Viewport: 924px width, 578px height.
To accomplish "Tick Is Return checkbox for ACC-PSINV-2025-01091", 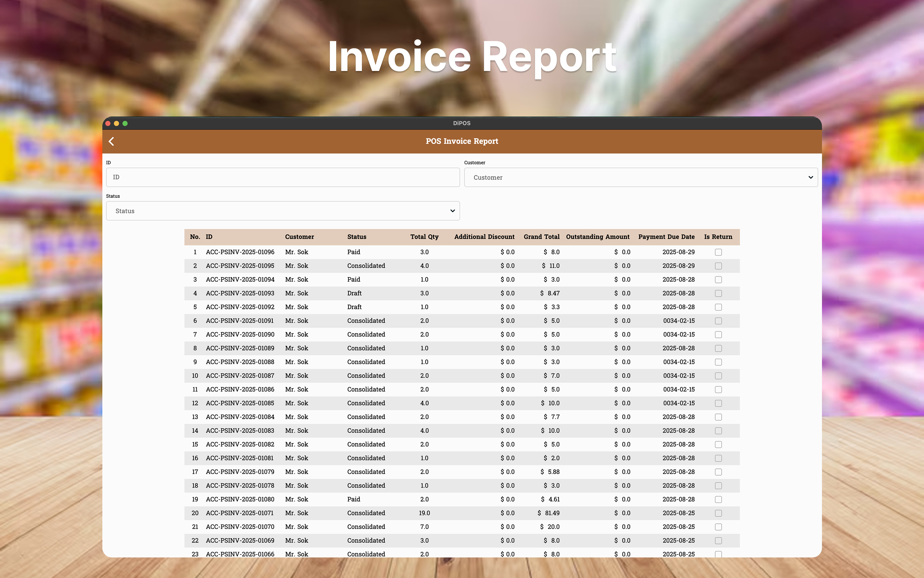I will (x=718, y=321).
